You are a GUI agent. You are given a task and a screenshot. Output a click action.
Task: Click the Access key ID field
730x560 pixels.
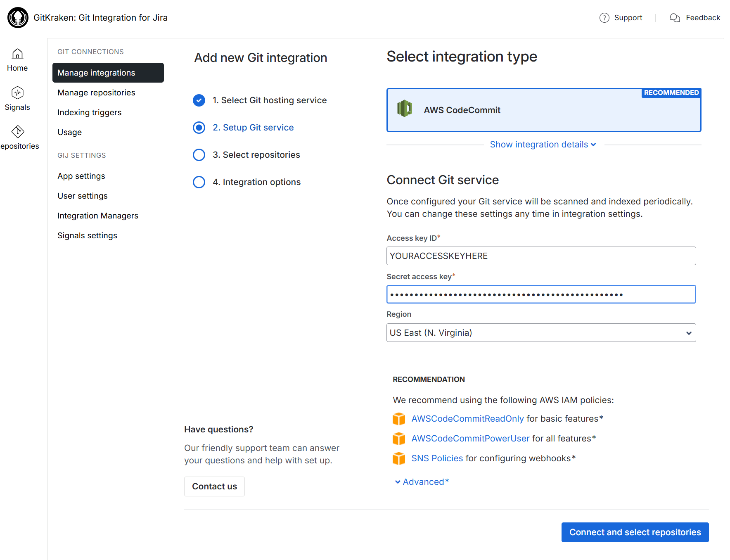541,256
